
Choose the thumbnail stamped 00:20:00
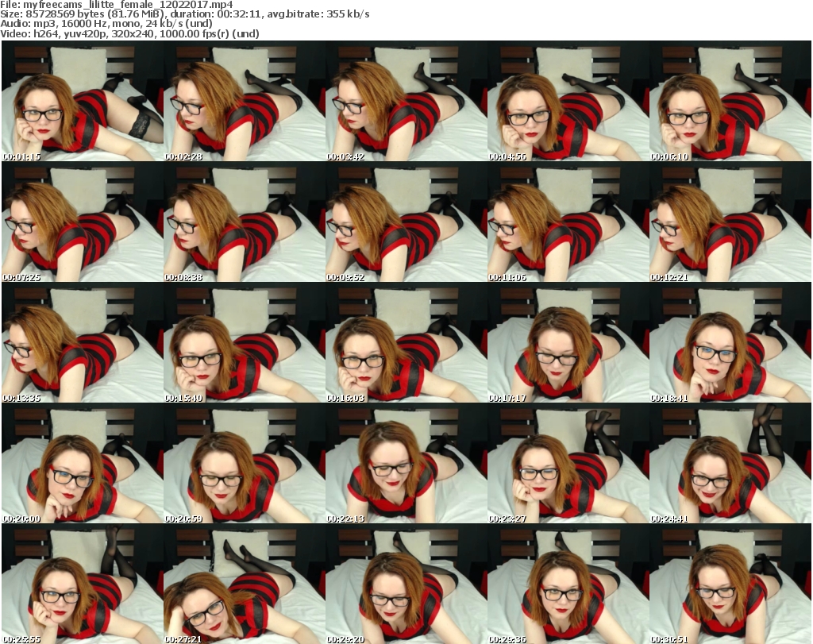click(83, 464)
